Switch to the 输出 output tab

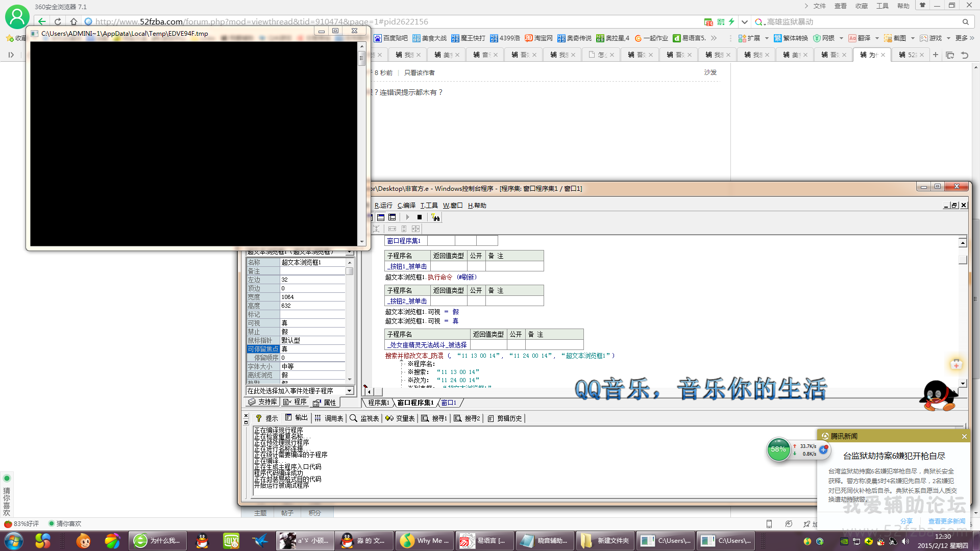(x=297, y=418)
